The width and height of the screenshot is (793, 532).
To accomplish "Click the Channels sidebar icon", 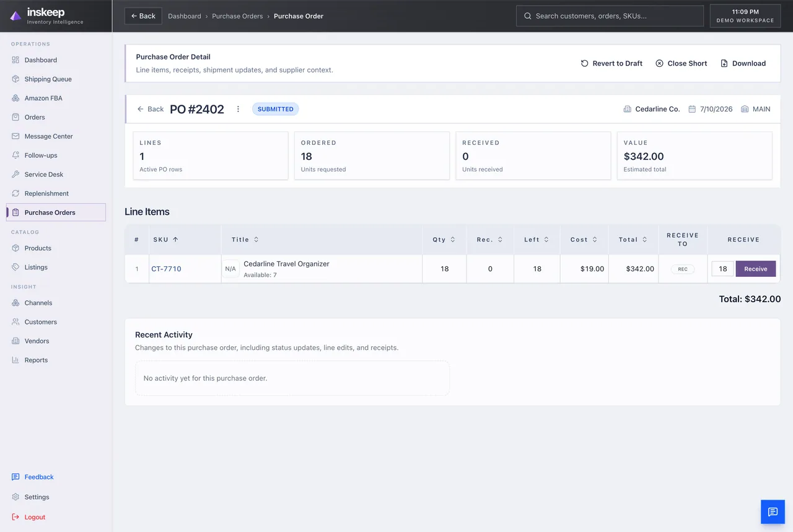I will click(x=15, y=303).
